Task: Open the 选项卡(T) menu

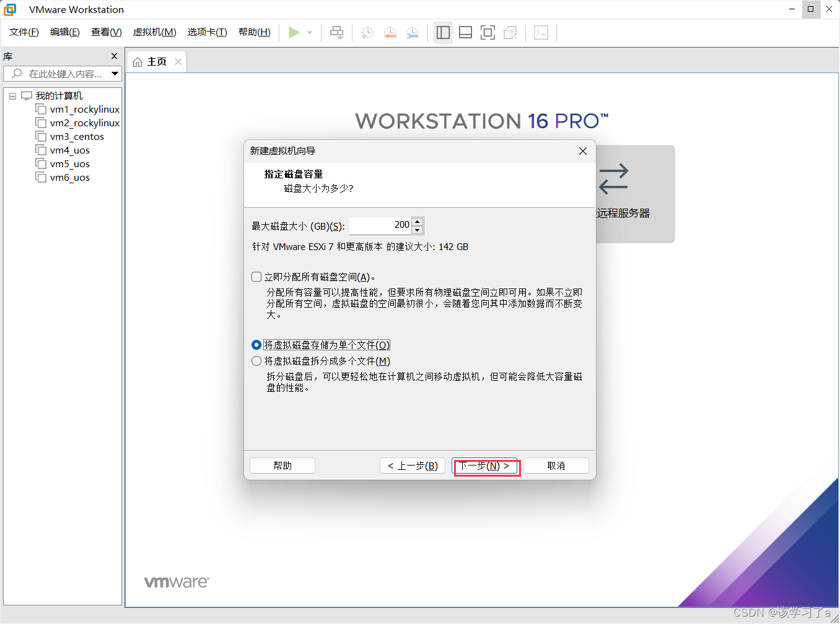Action: point(208,32)
